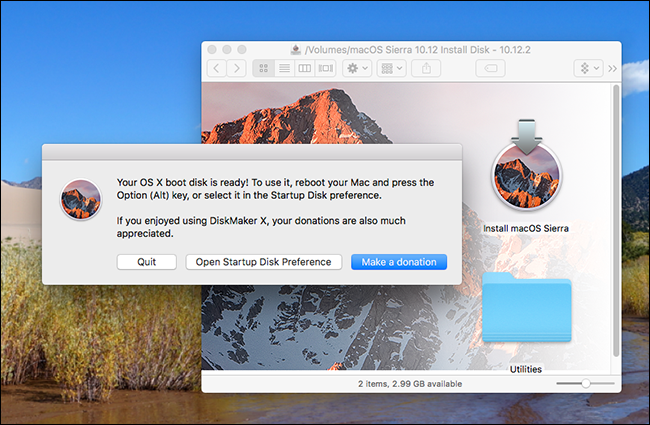Click the Finder window title path text

[417, 50]
